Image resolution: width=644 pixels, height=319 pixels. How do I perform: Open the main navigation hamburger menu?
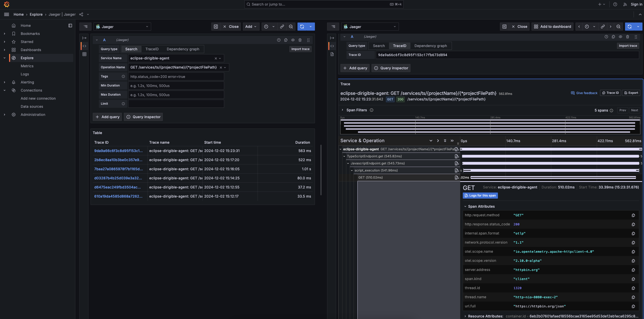7,14
